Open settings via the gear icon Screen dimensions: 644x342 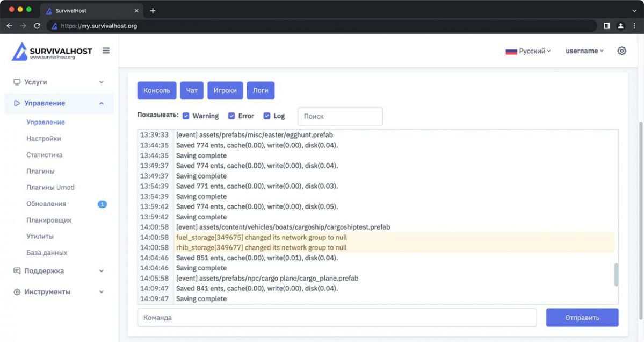pos(621,51)
